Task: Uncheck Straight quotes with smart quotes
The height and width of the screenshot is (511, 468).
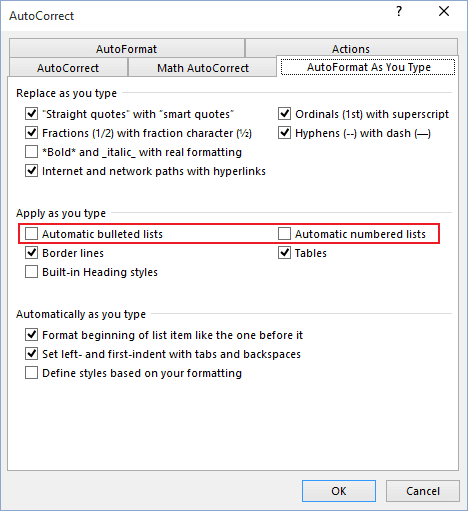Action: pos(32,114)
